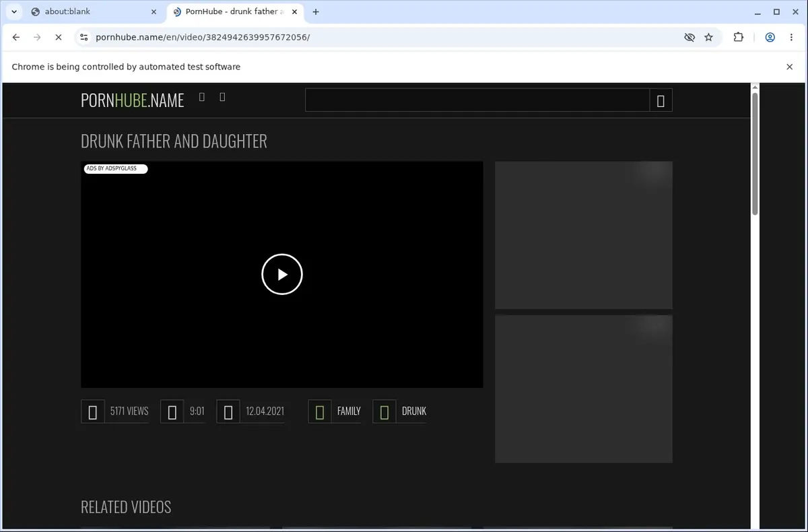
Task: Click the upper ad placeholder beside the video
Action: 584,235
